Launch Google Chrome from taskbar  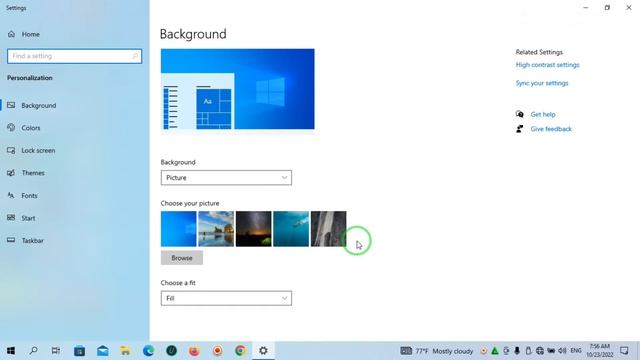240,351
